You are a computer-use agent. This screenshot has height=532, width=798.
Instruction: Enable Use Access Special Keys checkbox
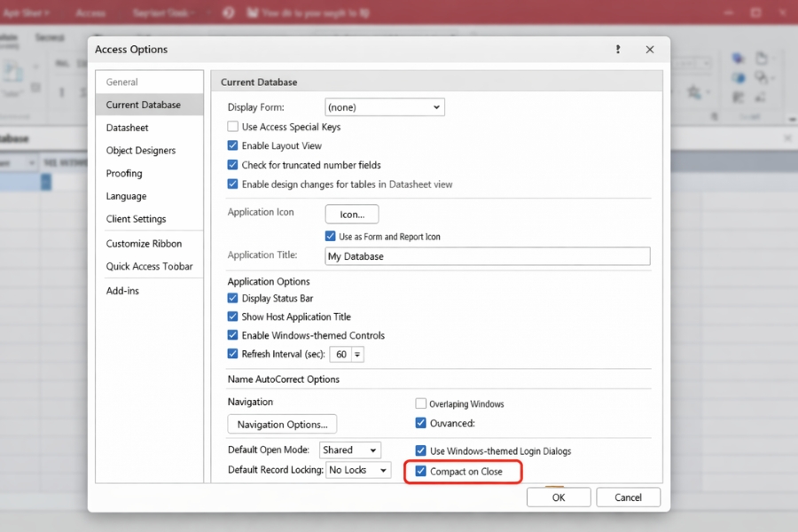pos(233,127)
